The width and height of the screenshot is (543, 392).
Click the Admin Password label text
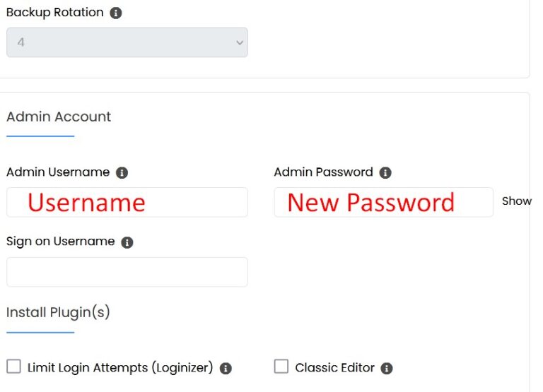point(323,172)
